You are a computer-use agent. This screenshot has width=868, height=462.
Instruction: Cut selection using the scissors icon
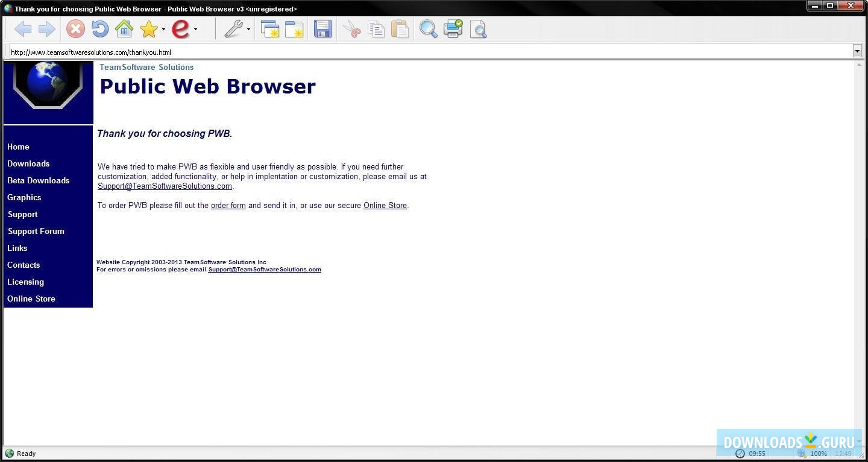click(x=351, y=28)
